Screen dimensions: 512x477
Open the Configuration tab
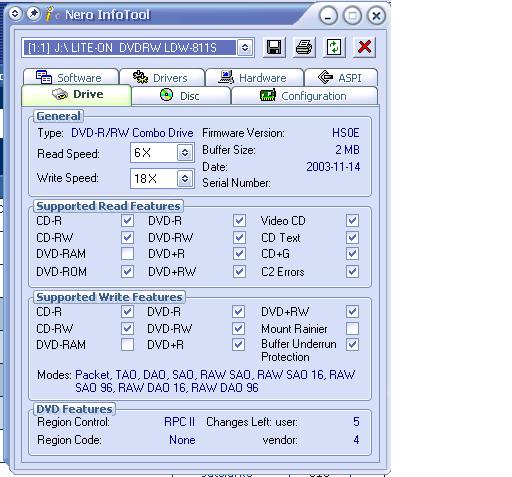(x=304, y=96)
